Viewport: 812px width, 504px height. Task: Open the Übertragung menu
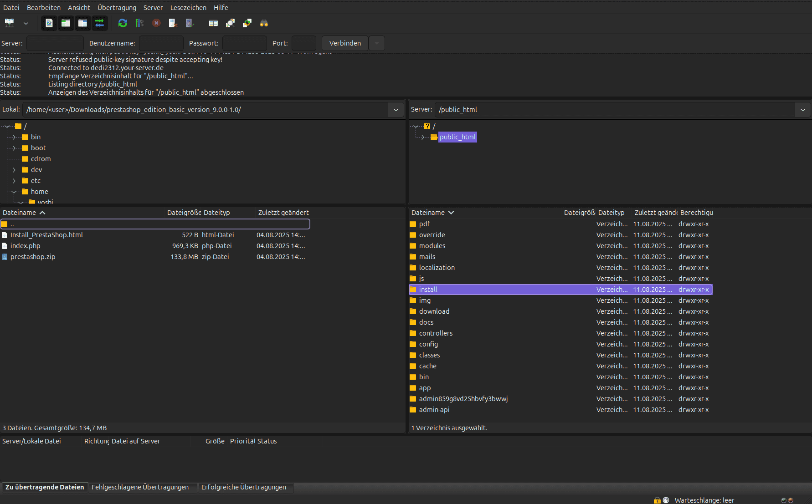pyautogui.click(x=117, y=8)
